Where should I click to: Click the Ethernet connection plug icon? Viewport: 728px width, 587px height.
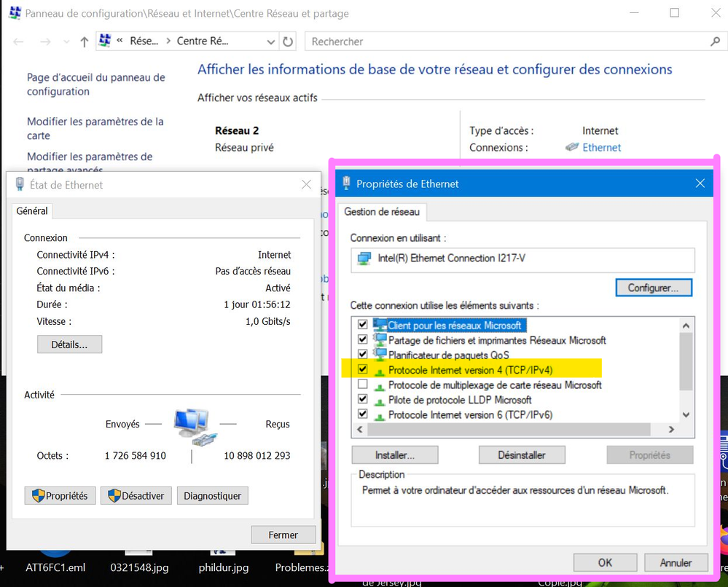(572, 147)
